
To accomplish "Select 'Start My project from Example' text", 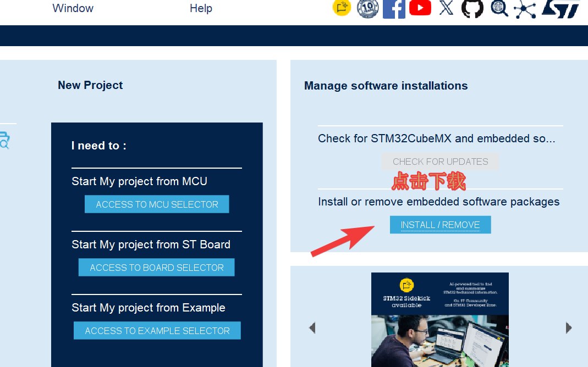I will click(149, 308).
